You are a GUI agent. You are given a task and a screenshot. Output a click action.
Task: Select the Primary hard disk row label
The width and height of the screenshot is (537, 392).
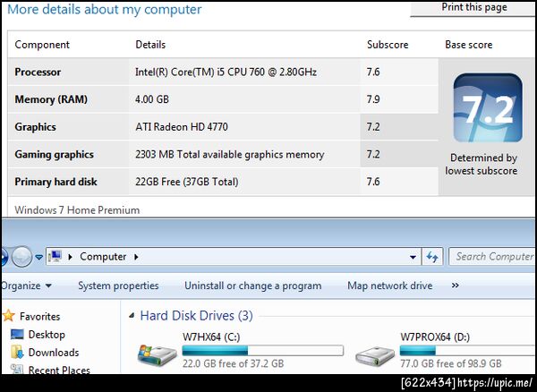click(x=55, y=182)
